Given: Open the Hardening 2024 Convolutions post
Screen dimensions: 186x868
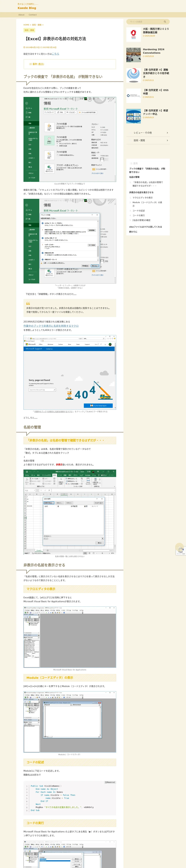Looking at the screenshot, I should (x=154, y=51).
